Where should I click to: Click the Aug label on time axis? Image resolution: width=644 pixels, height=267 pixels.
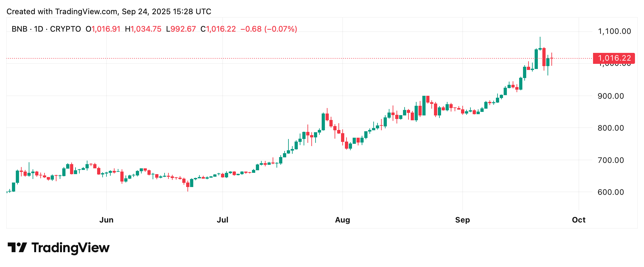[x=342, y=220]
